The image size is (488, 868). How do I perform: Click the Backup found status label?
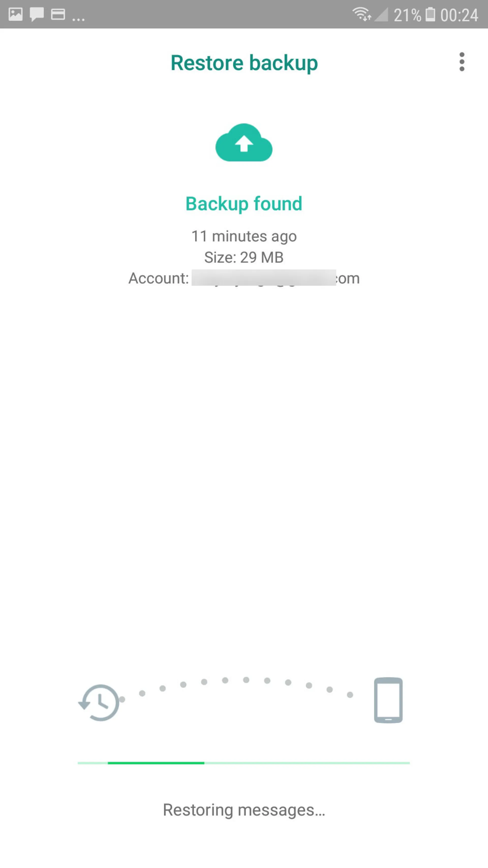[244, 203]
